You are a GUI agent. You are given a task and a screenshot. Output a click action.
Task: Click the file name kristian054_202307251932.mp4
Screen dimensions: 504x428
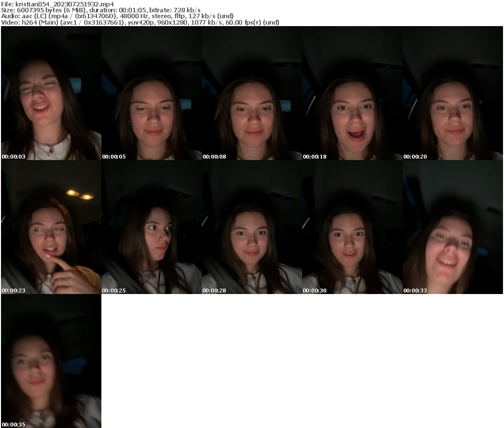coord(58,3)
